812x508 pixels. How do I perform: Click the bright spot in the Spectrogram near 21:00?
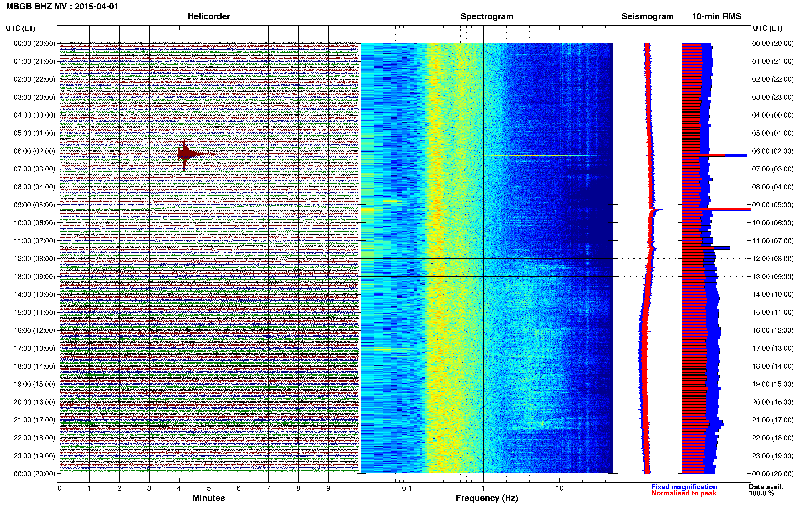point(543,424)
